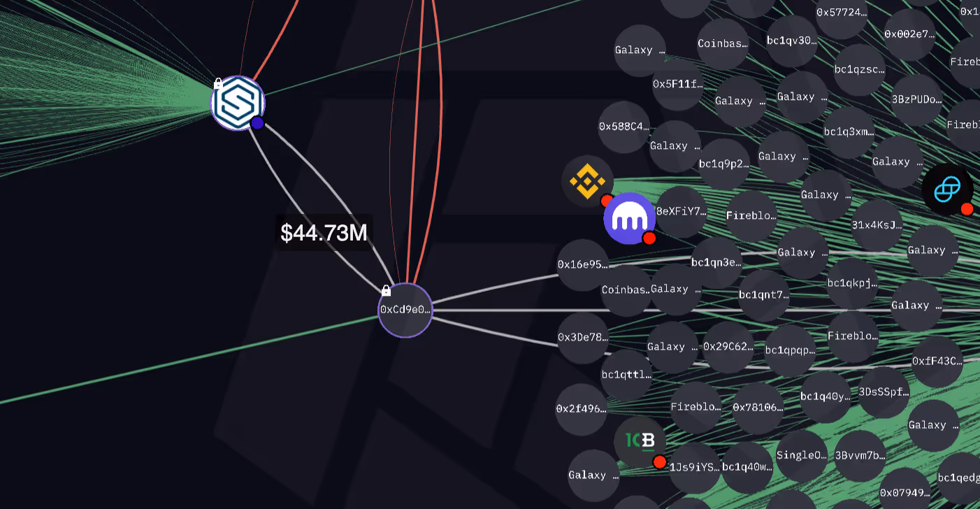Select the bc1qv30 wallet node
The image size is (980, 509).
(x=791, y=41)
